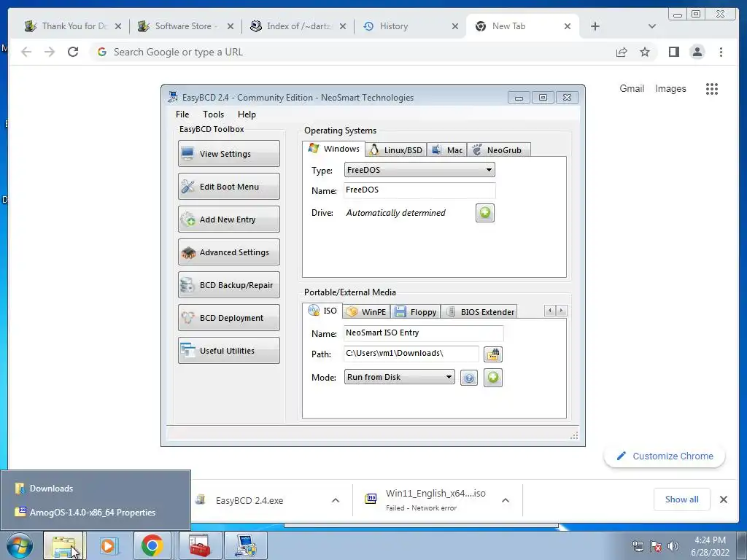Open Useful Utilities

click(228, 351)
